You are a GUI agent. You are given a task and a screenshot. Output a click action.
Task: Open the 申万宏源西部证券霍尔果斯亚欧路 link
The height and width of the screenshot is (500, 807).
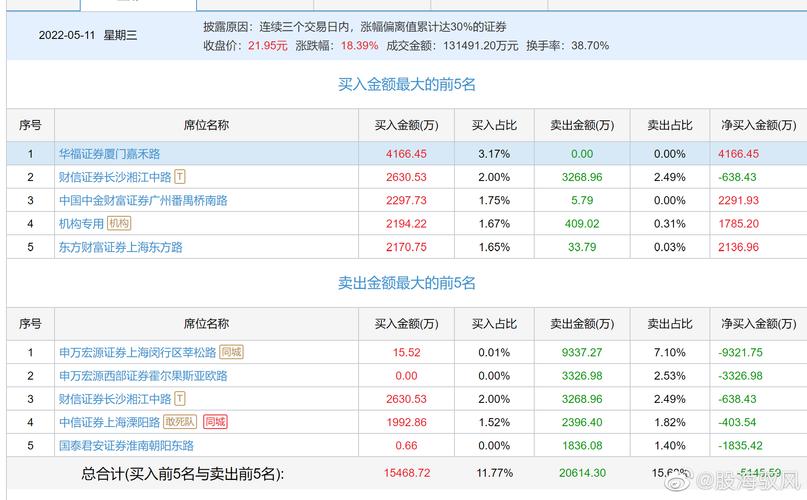click(143, 376)
